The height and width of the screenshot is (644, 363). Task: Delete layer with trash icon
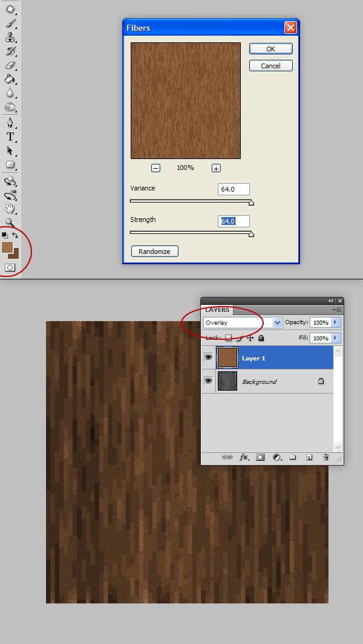325,457
